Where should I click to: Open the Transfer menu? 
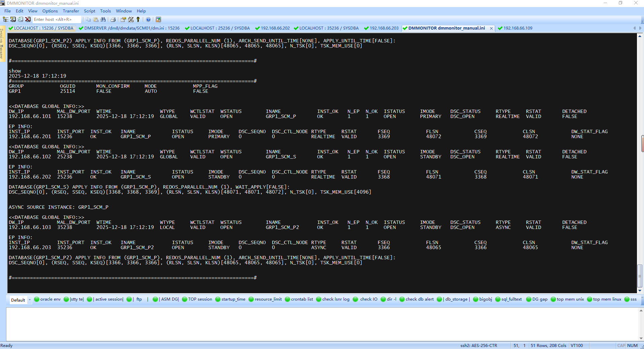tap(71, 11)
